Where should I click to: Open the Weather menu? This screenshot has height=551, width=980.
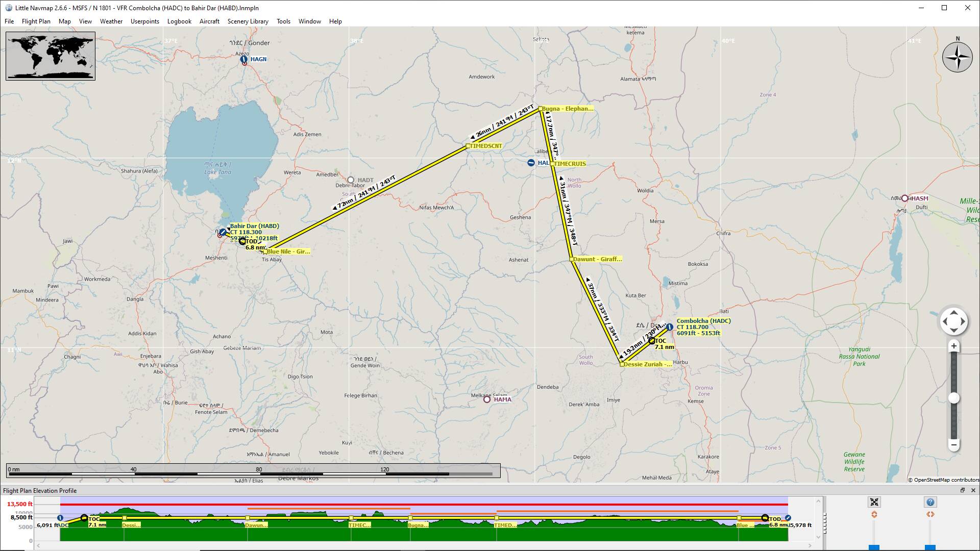pos(111,21)
